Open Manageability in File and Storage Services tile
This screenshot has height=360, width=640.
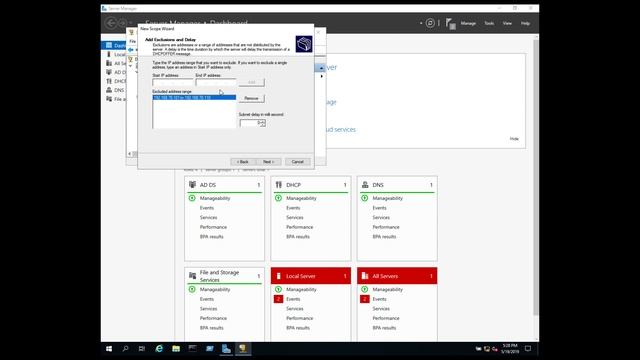click(x=215, y=289)
